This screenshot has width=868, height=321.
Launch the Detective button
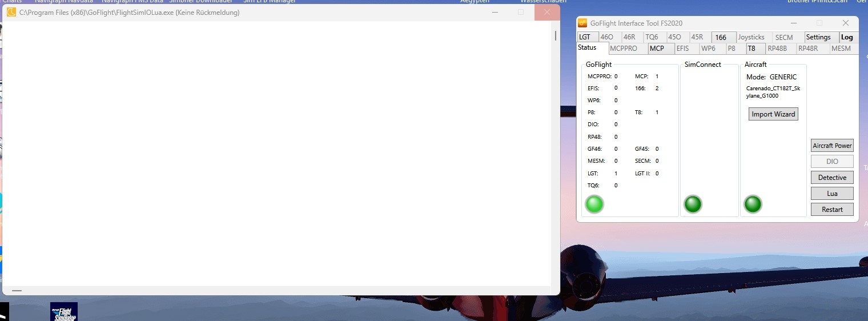tap(832, 178)
